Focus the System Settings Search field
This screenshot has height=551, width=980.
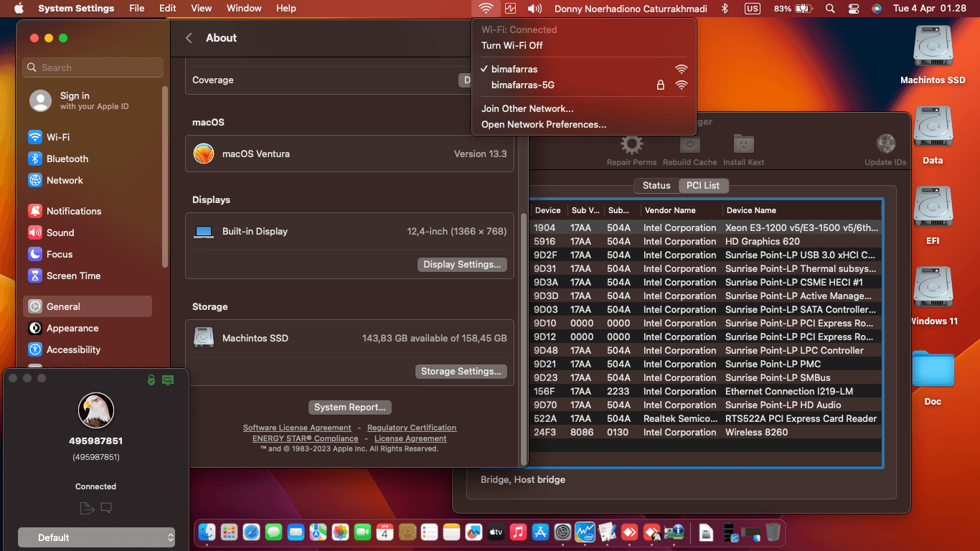[x=93, y=67]
